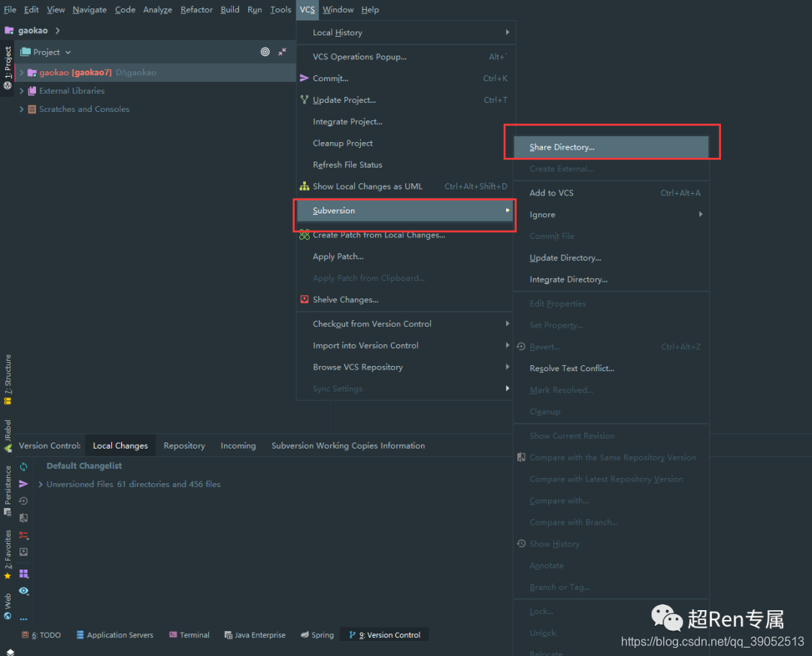Open Import into Version Control submenu
This screenshot has width=812, height=656.
(405, 346)
